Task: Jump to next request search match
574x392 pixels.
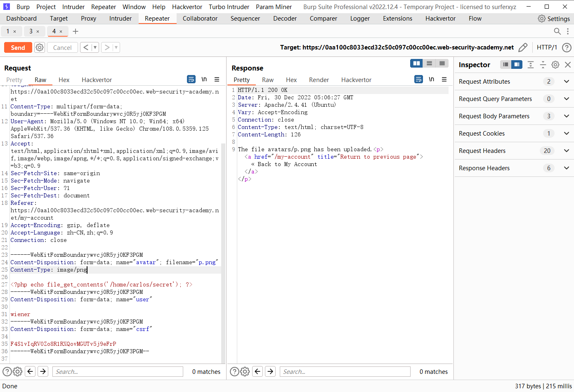Action: [x=43, y=371]
